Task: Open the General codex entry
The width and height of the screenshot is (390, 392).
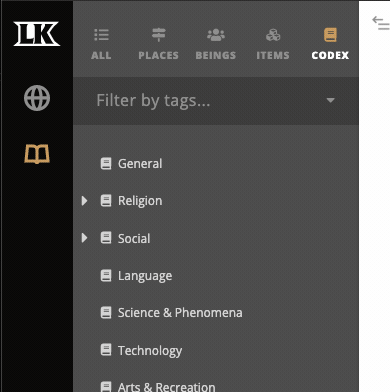Action: pyautogui.click(x=140, y=164)
